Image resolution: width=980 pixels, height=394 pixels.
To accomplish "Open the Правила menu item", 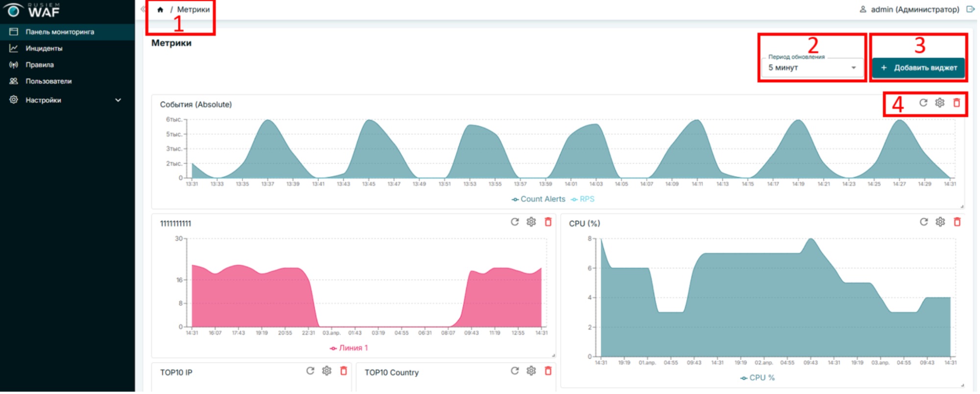I will pos(67,65).
